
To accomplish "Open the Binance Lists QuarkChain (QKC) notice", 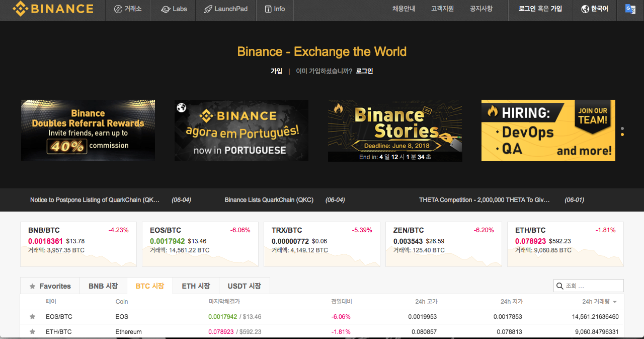I will tap(269, 200).
